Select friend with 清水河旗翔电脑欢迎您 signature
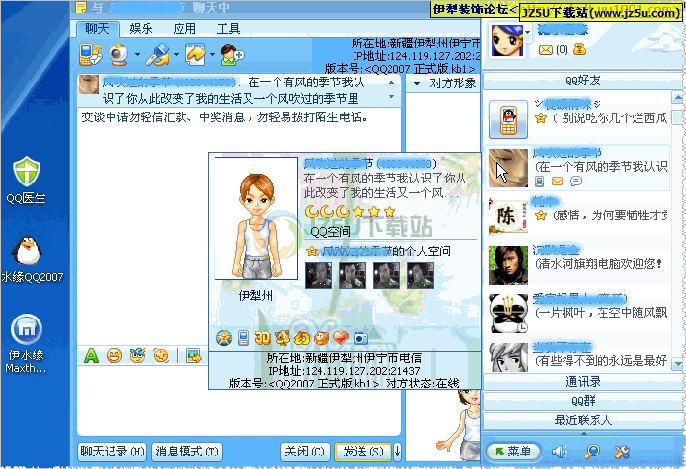Image resolution: width=686 pixels, height=469 pixels. (578, 264)
